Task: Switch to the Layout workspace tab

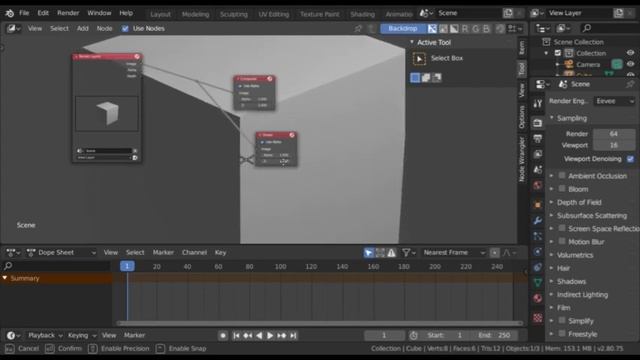Action: 160,14
